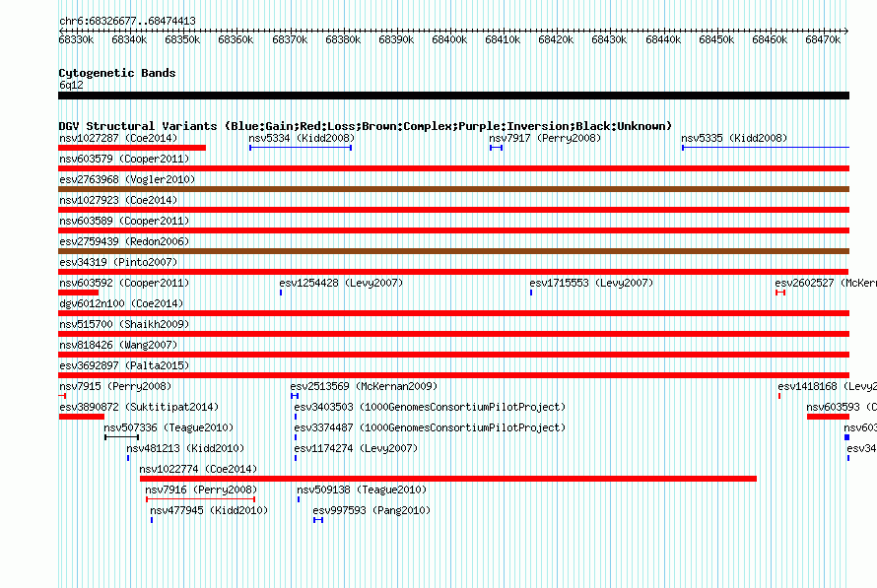Open variant esv997593 (Pang2010) label
The height and width of the screenshot is (588, 877).
(x=371, y=510)
